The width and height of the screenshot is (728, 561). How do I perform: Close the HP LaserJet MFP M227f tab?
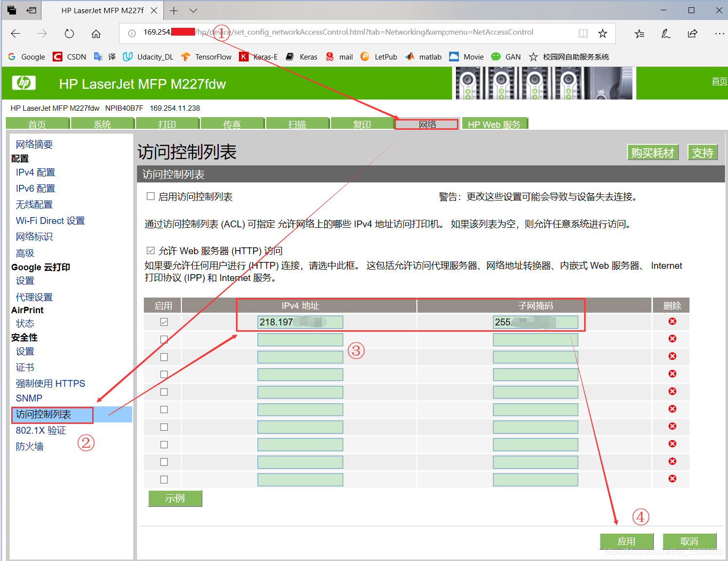coord(154,10)
